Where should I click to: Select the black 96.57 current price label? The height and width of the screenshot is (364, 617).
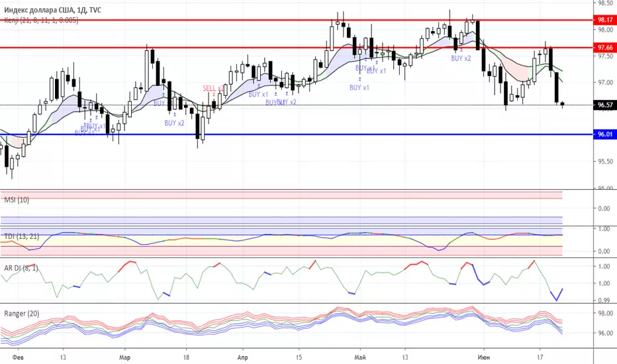(x=605, y=105)
